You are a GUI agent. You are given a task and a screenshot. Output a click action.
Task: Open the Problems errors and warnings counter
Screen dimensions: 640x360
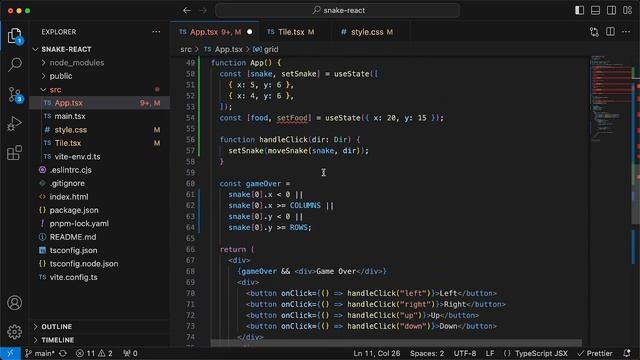click(x=94, y=353)
